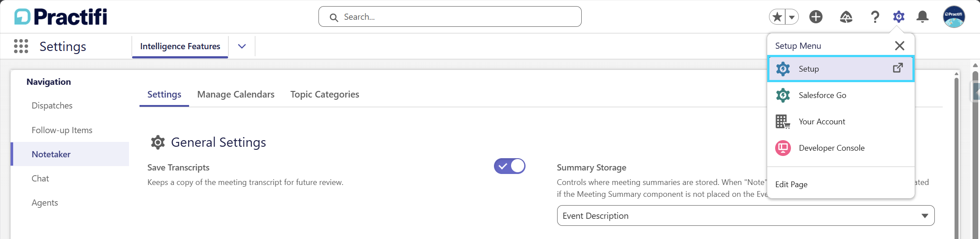Switch to the Manage Calendars tab
980x239 pixels.
[x=236, y=94]
